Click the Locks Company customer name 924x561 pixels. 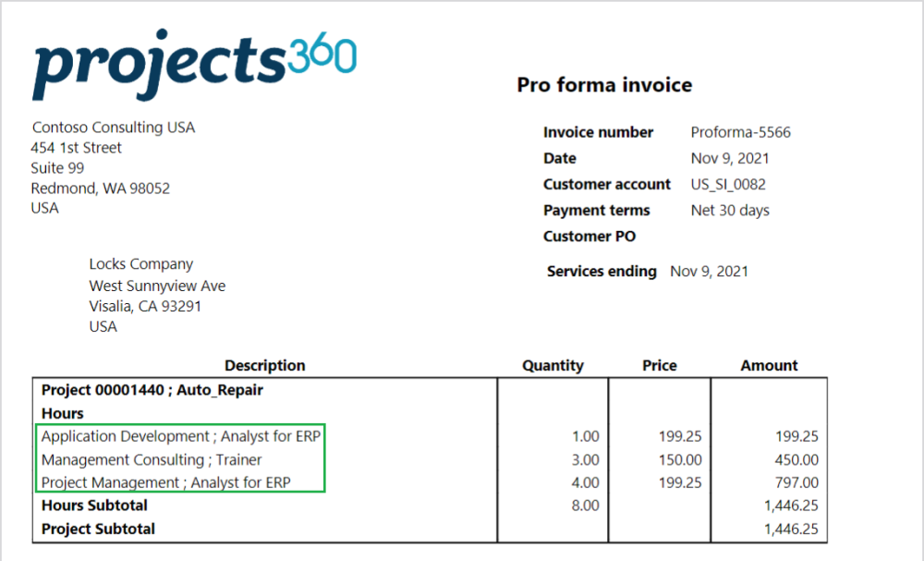pyautogui.click(x=141, y=263)
